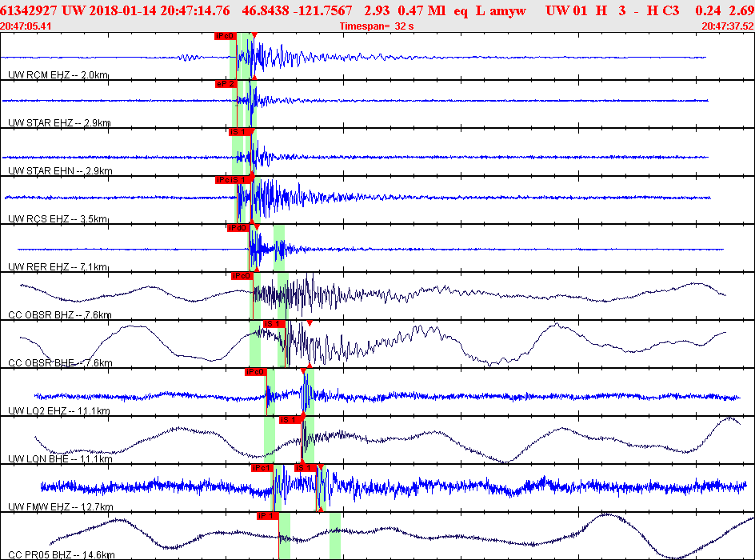Click the 'UW RER EHZ -- 7.1km' channel label
Screen dimensions: 755x560
(58, 266)
